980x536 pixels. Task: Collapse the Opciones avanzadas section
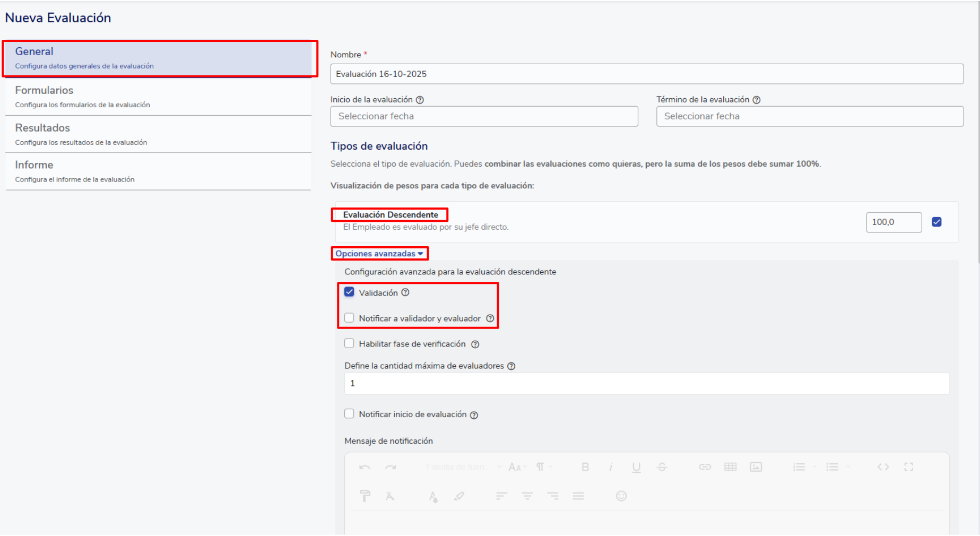[x=379, y=254]
